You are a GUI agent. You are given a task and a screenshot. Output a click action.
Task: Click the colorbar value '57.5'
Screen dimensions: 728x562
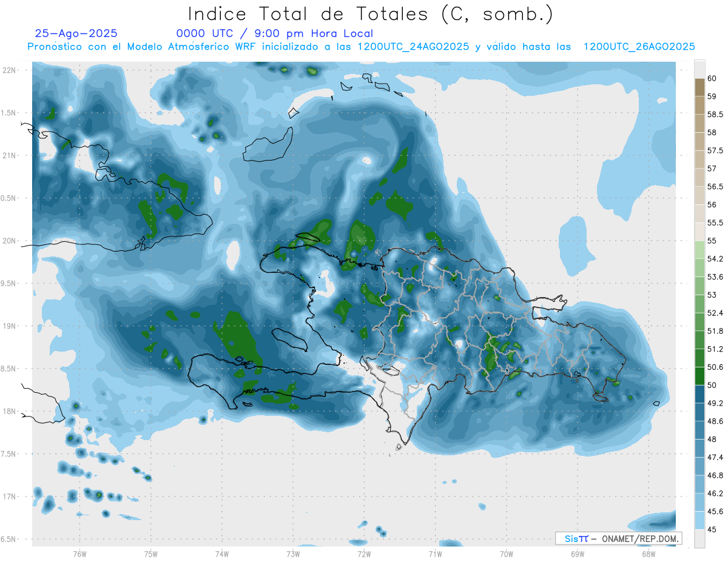tap(715, 150)
